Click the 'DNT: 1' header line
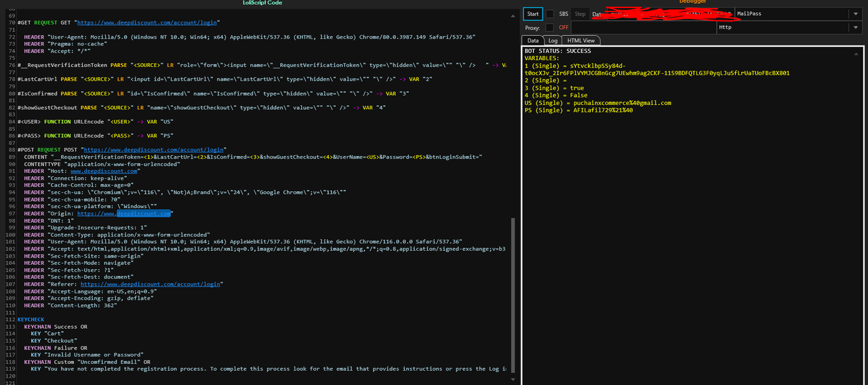 (47, 220)
